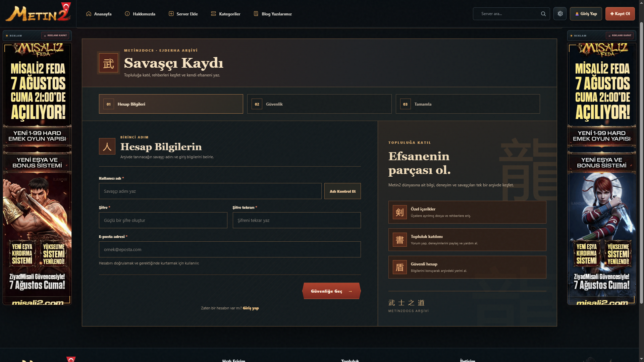Click the 'Efsanenin parçası ol.' heading
Screen dimensions: 644x362
pyautogui.click(x=419, y=163)
